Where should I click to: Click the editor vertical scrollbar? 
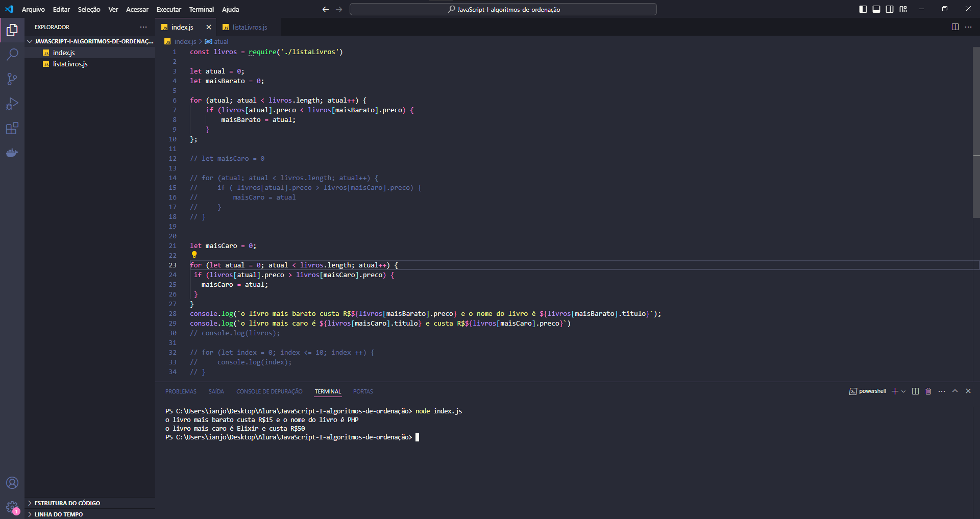point(976,133)
